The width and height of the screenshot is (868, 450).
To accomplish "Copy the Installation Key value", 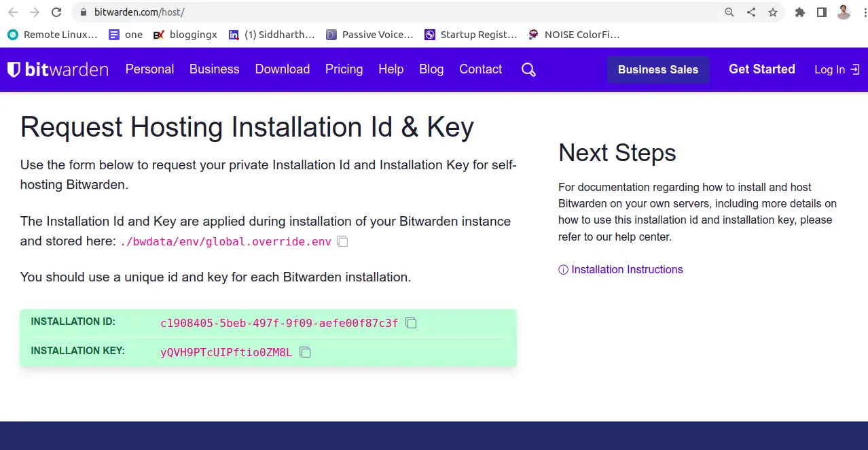I will click(306, 352).
